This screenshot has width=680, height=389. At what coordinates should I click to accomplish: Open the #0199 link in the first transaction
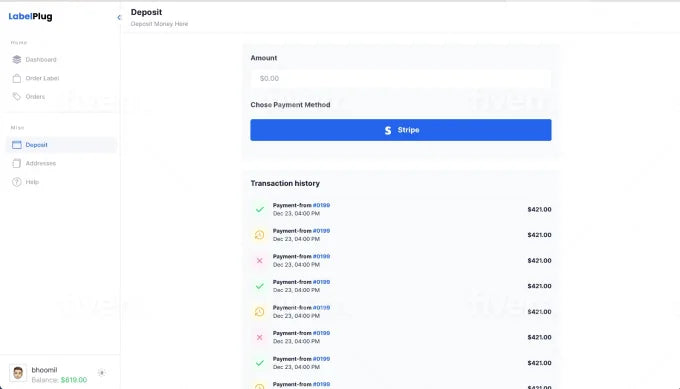pos(321,205)
